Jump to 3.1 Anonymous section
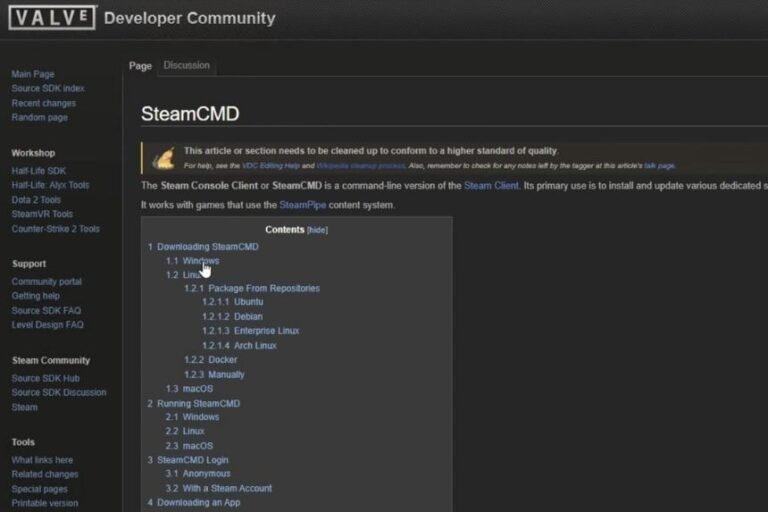This screenshot has width=768, height=512. pyautogui.click(x=198, y=474)
